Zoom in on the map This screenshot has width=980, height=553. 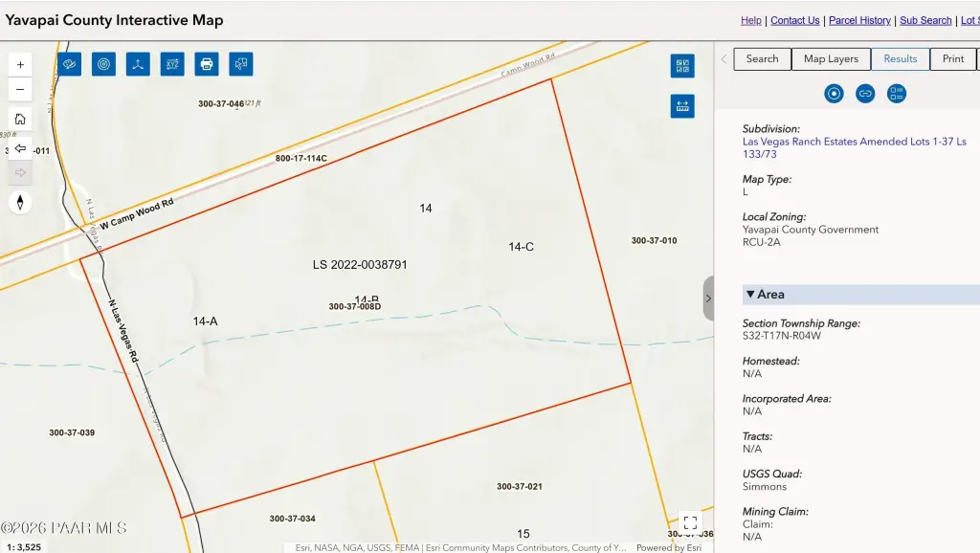click(20, 65)
